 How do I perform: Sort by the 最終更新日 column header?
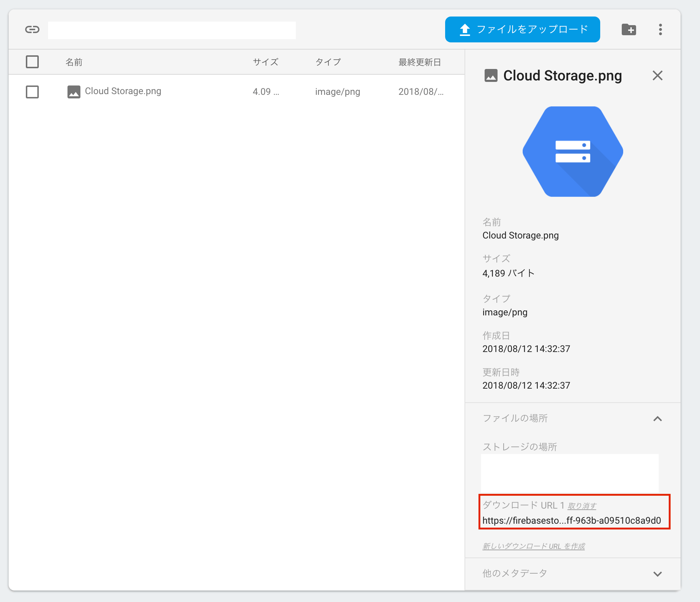pos(420,62)
